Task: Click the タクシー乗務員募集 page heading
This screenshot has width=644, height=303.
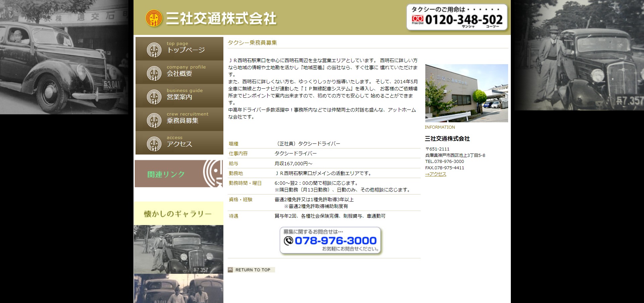Action: [x=252, y=43]
